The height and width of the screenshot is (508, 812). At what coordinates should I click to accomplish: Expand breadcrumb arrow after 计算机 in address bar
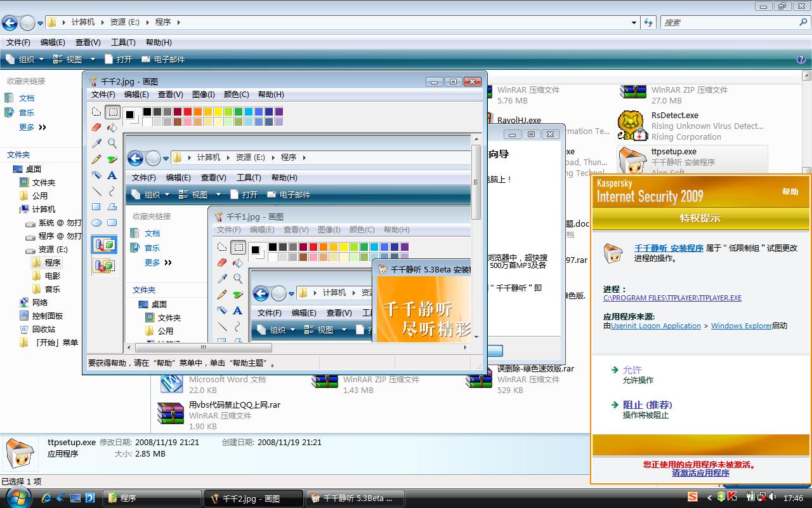[103, 22]
